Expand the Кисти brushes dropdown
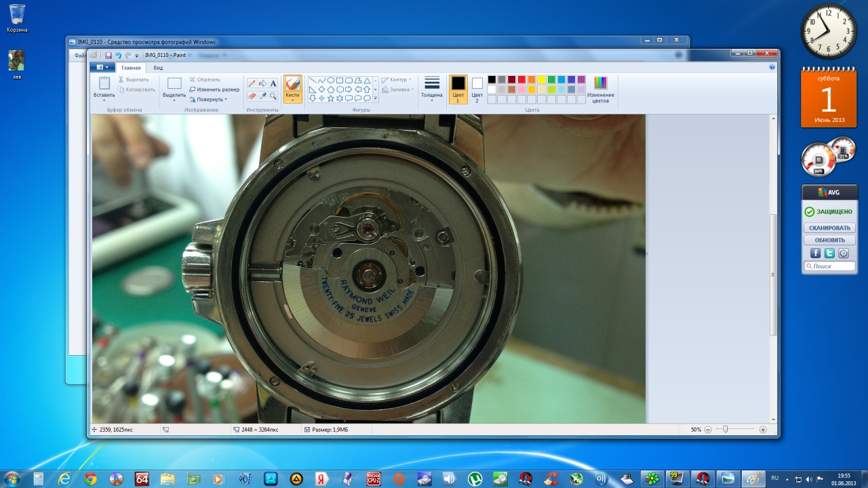Viewport: 868px width, 488px height. click(293, 100)
